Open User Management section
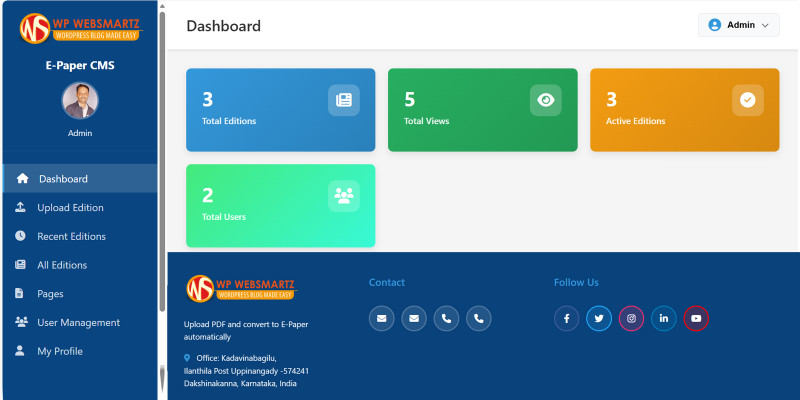The image size is (800, 400). 78,323
